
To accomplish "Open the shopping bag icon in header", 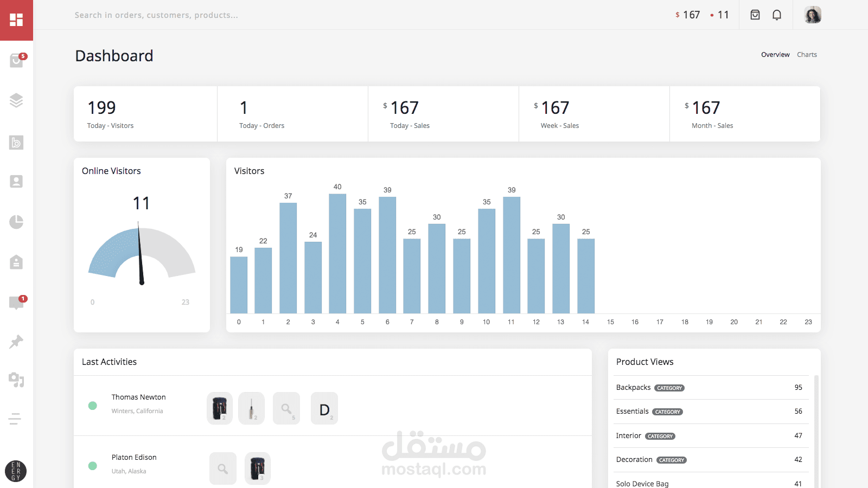I will tap(755, 15).
